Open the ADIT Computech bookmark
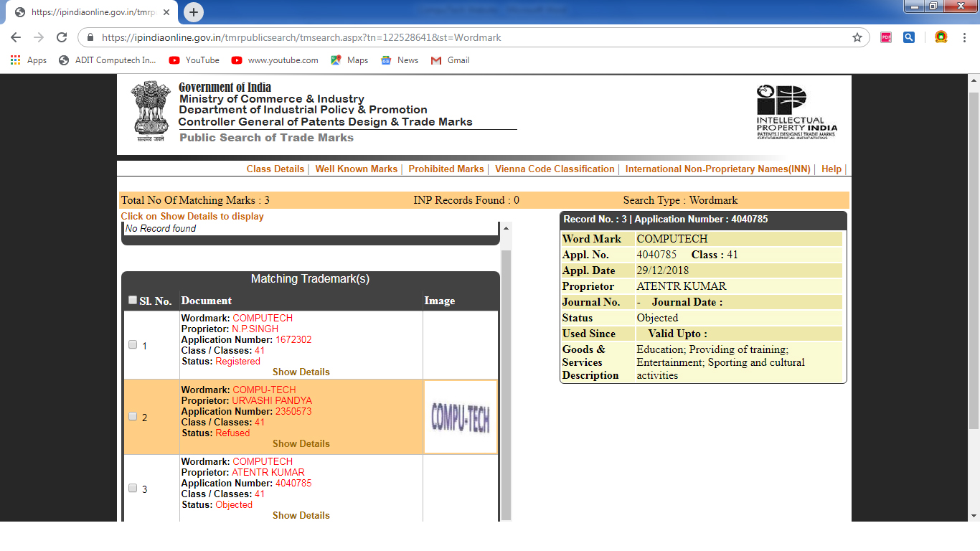Image resolution: width=980 pixels, height=551 pixels. tap(108, 60)
